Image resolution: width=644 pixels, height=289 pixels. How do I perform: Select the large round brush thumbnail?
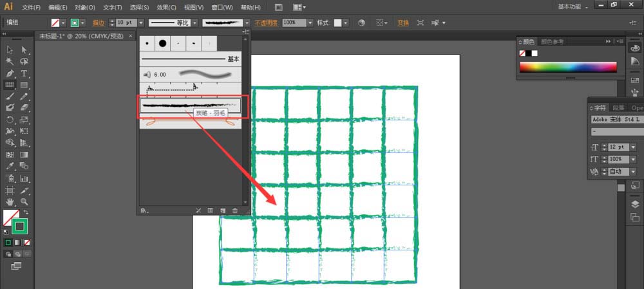tap(163, 43)
